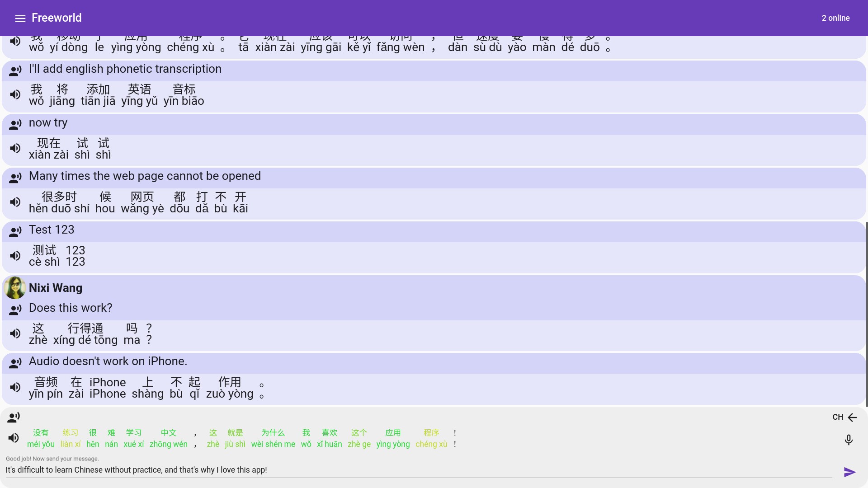The height and width of the screenshot is (488, 868).
Task: Play audio for 'zhè xíng dé tōng ma'
Action: click(x=15, y=333)
